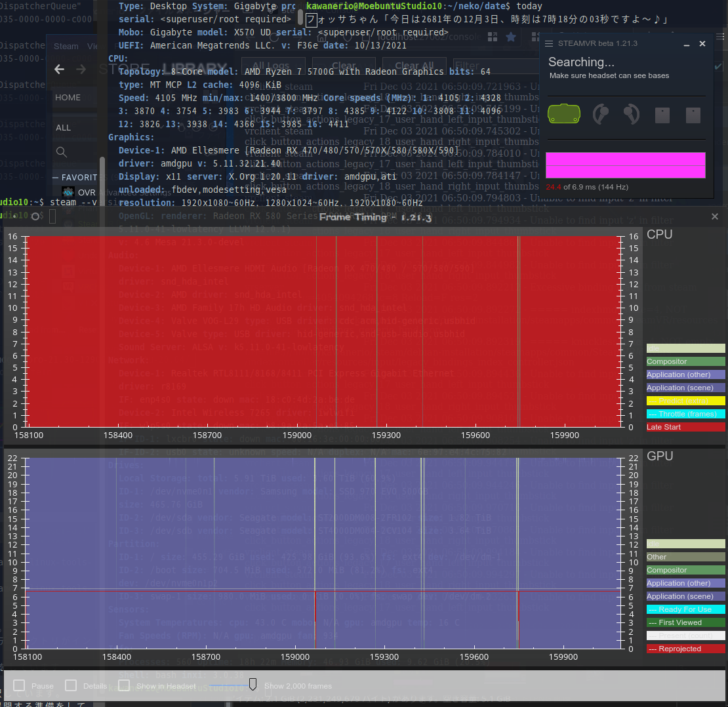This screenshot has width=728, height=707.
Task: Minimize the SteamVR status window
Action: [x=686, y=45]
